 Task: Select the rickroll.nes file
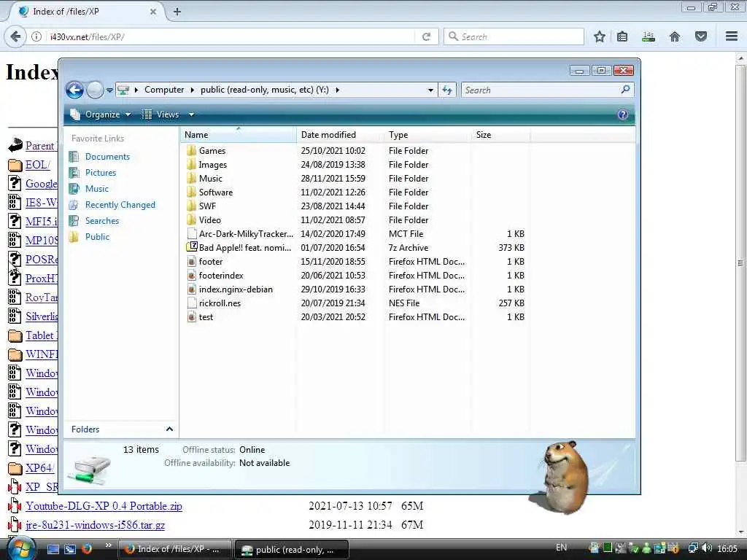coord(220,303)
